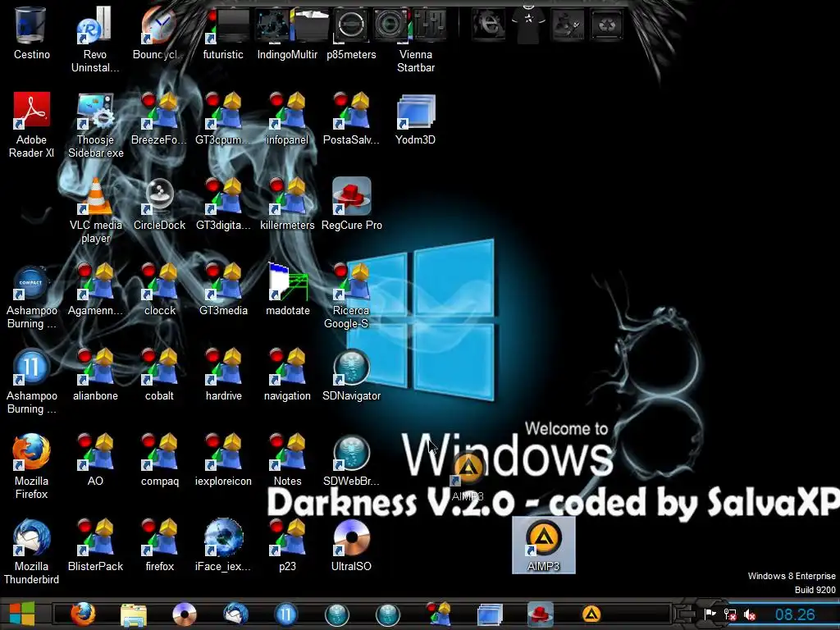Click the recycle symbol icon in top dock
The image size is (840, 630).
coord(606,24)
